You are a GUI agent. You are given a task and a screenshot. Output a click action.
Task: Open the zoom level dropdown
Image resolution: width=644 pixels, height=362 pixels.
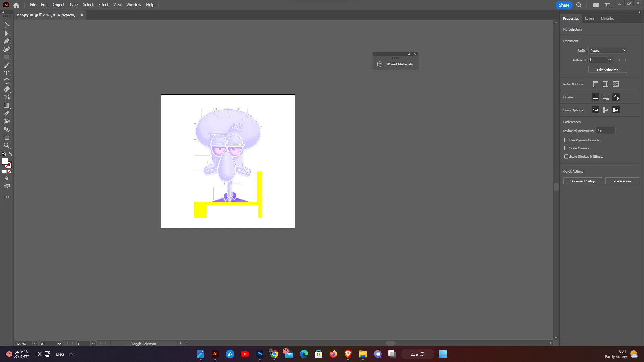tap(35, 344)
